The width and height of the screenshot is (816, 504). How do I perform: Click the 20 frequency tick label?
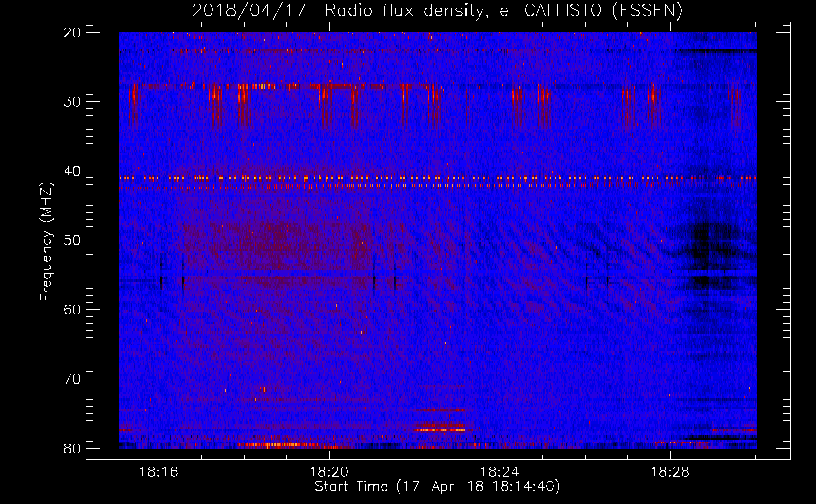72,33
